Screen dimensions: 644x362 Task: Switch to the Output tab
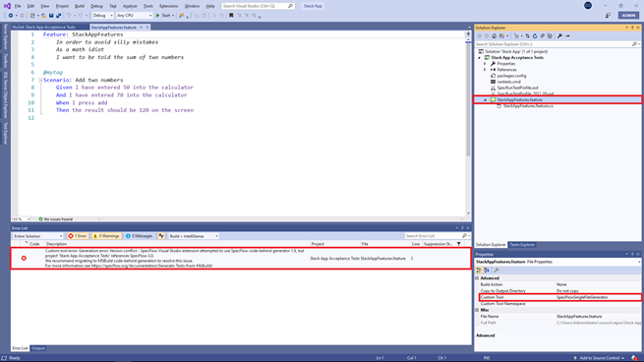(x=38, y=348)
